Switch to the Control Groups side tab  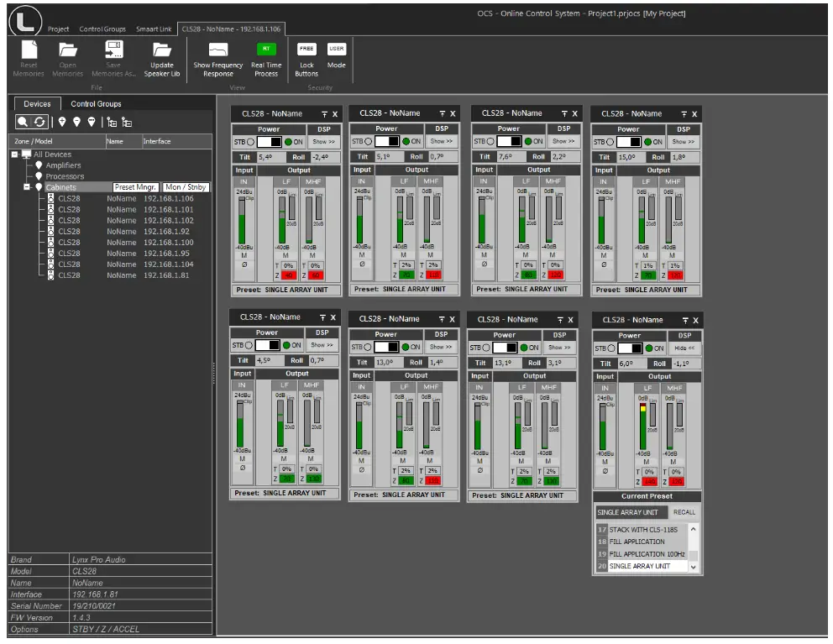96,104
